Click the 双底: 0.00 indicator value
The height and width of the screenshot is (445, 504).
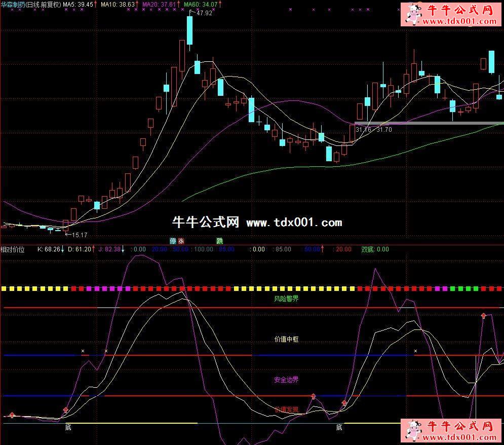click(x=375, y=249)
